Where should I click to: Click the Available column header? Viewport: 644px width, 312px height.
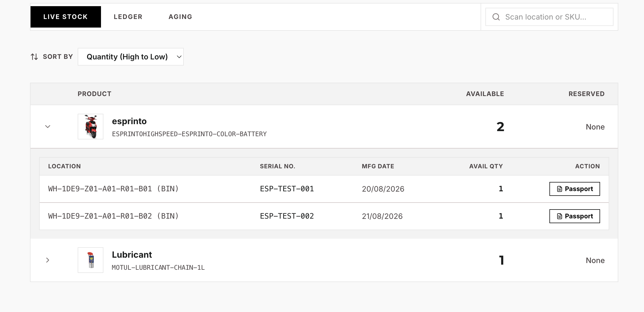click(485, 94)
